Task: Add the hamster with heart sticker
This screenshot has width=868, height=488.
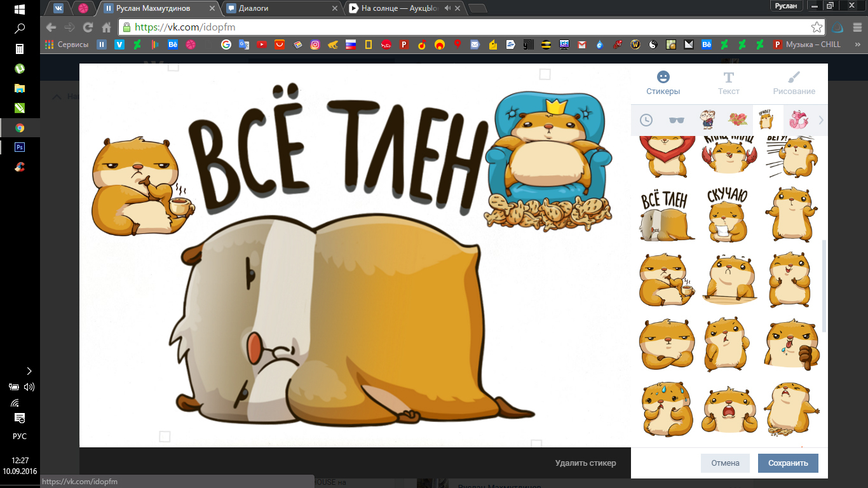Action: pyautogui.click(x=667, y=157)
